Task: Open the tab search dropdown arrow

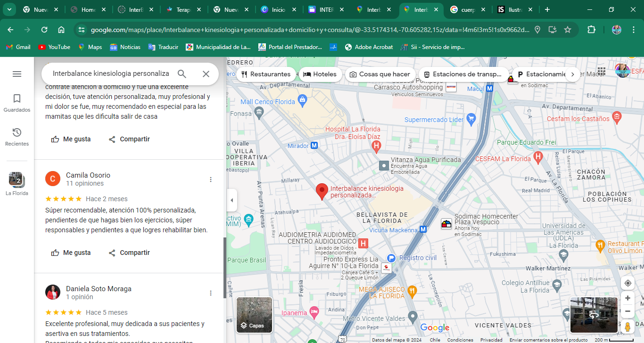Action: [9, 9]
